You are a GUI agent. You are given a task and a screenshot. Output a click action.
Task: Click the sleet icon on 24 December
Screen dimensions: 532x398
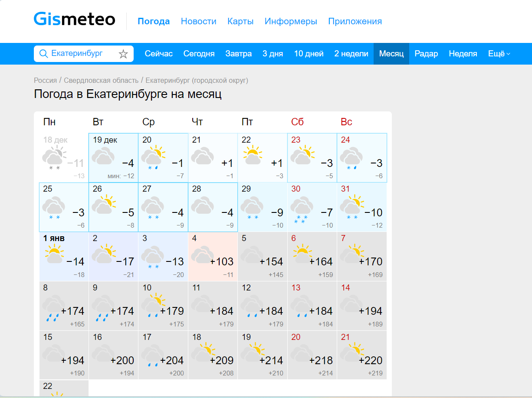[x=351, y=158]
